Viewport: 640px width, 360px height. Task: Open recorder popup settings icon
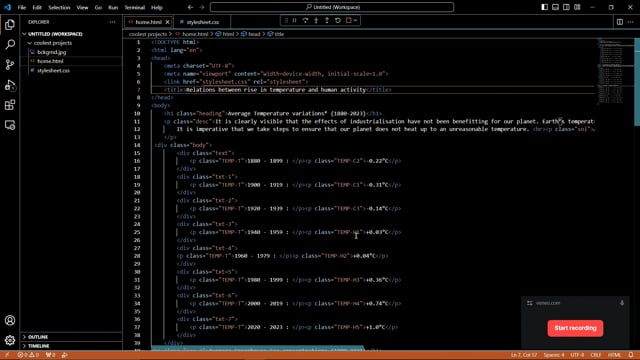click(x=529, y=303)
